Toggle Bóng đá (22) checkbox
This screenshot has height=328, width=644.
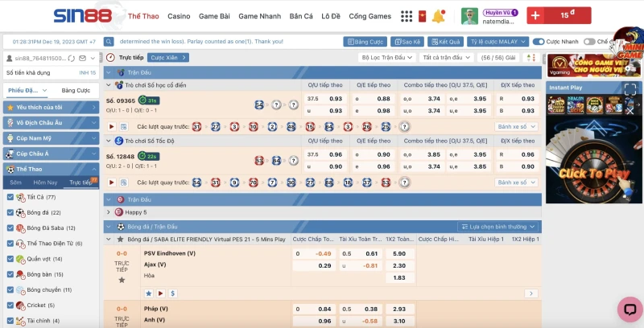[10, 212]
